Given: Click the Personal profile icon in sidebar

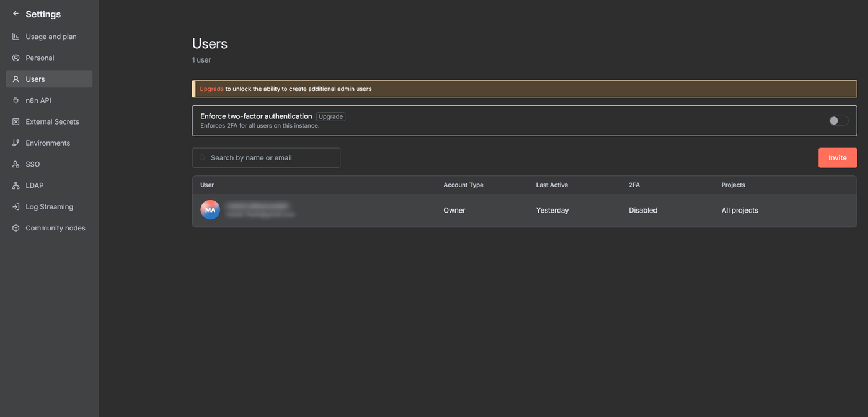Looking at the screenshot, I should coord(16,58).
